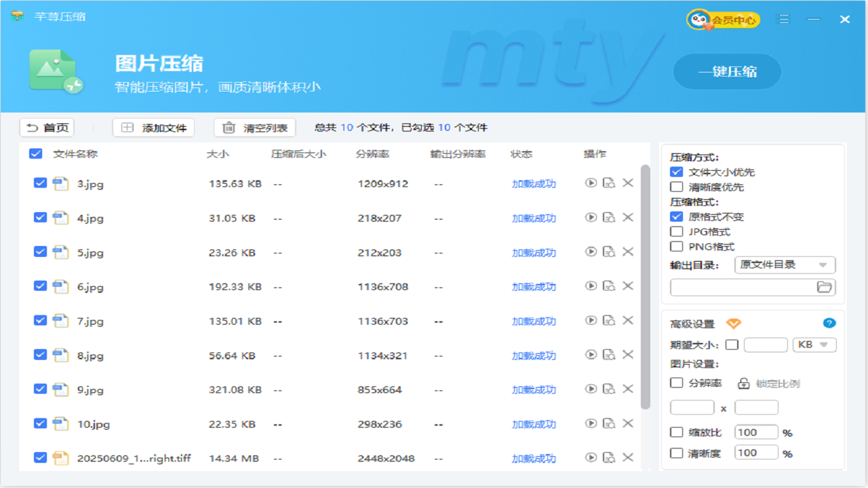The image size is (868, 488).
Task: Open the blue help question mark icon
Action: [x=829, y=323]
